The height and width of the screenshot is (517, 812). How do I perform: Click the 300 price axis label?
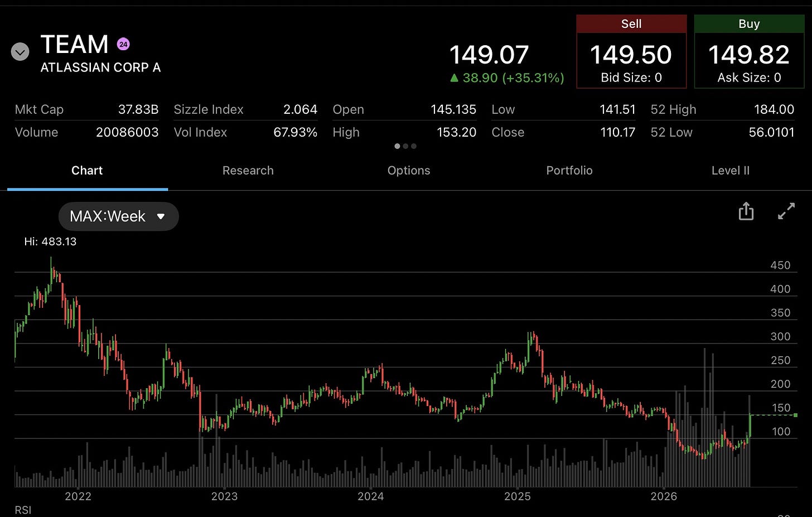coord(780,336)
